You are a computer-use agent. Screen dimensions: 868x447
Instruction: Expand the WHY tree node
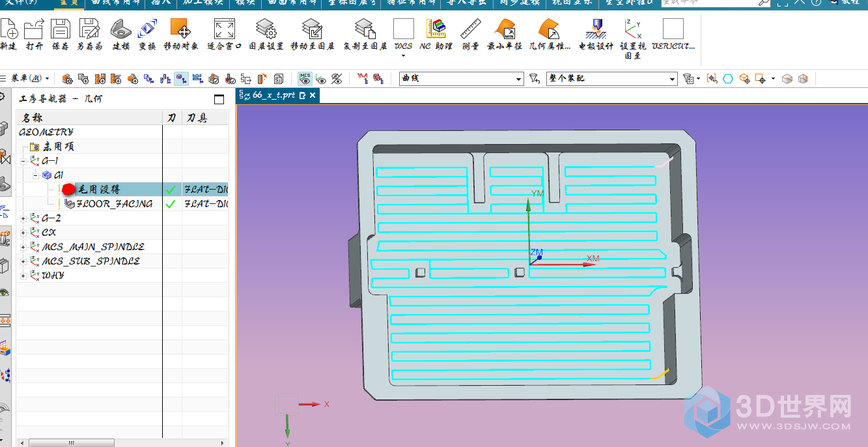point(23,276)
